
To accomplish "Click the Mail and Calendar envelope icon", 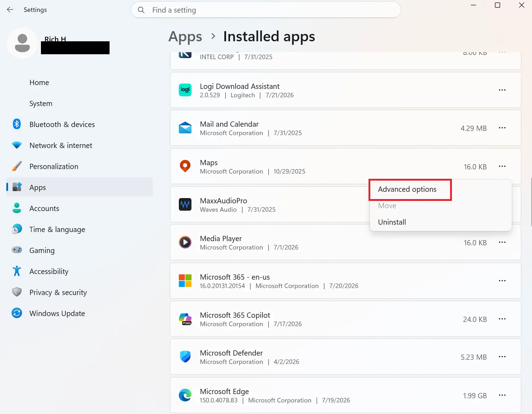I will (x=185, y=128).
